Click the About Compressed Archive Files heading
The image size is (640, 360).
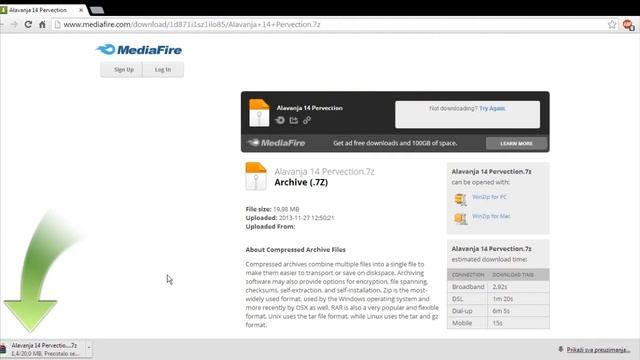(296, 249)
